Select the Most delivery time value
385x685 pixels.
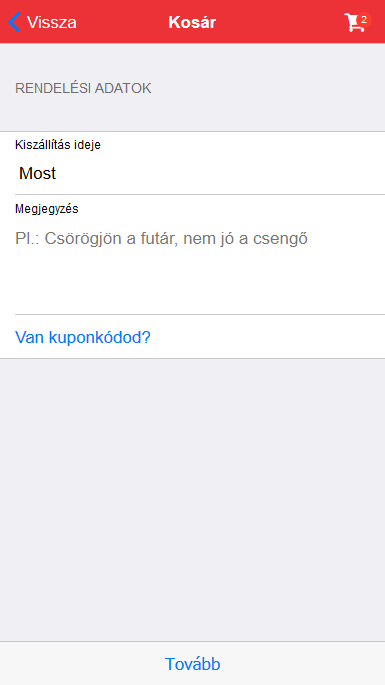(x=38, y=173)
